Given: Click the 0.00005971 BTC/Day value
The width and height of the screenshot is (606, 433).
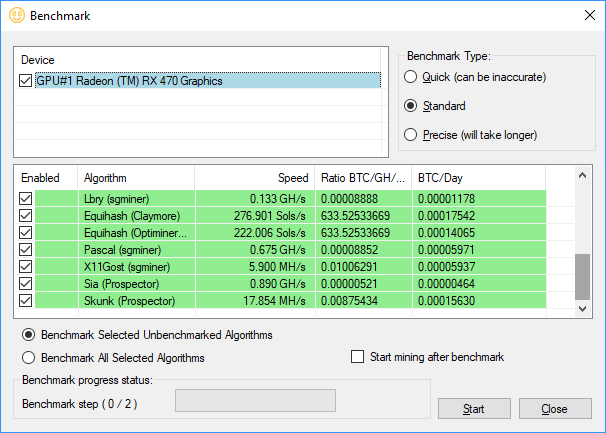Looking at the screenshot, I should coord(446,250).
